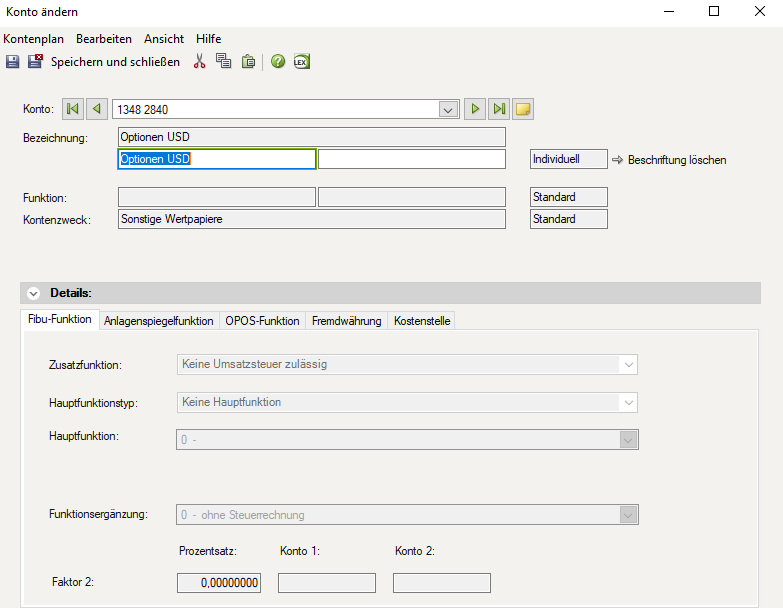Viewport: 783px width, 608px height.
Task: Click the Standard field next to Funktion
Action: point(569,197)
